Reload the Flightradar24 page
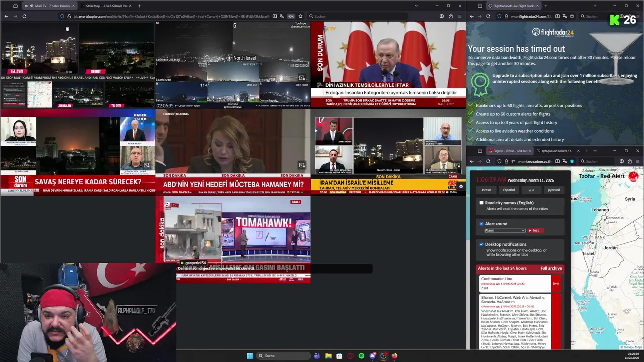This screenshot has width=644, height=362. [488, 16]
